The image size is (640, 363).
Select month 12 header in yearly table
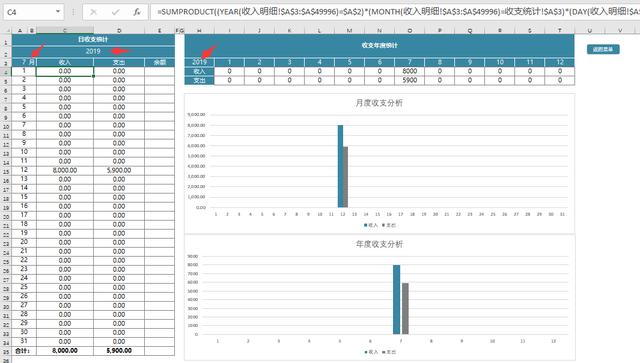tap(560, 62)
